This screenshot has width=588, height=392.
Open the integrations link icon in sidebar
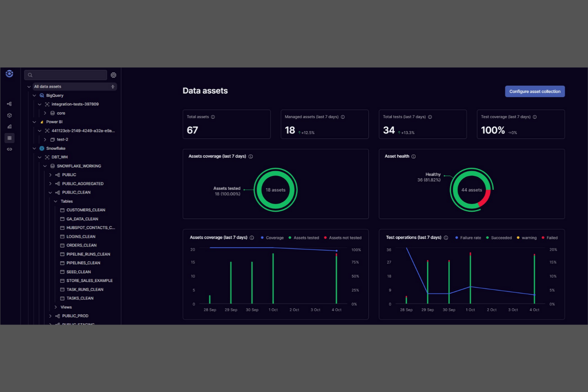(x=9, y=149)
